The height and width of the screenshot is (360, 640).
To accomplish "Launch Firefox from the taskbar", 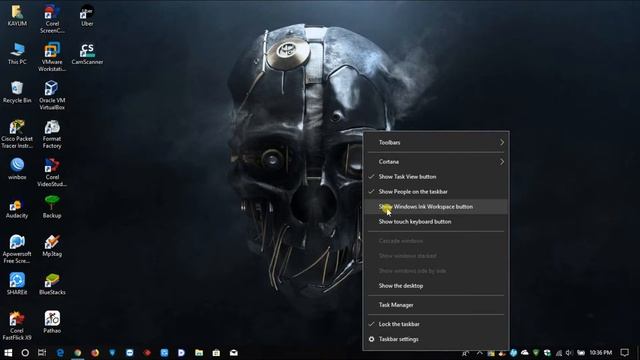I will (x=95, y=353).
